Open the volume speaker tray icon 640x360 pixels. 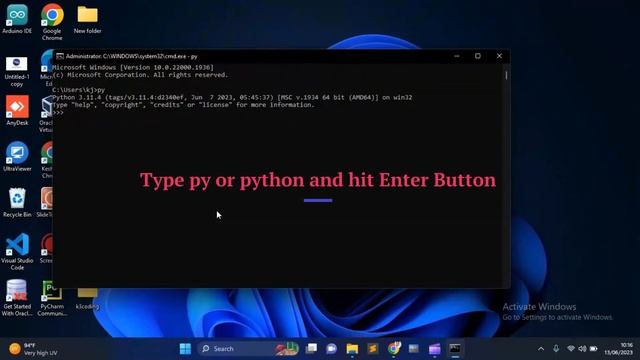582,349
